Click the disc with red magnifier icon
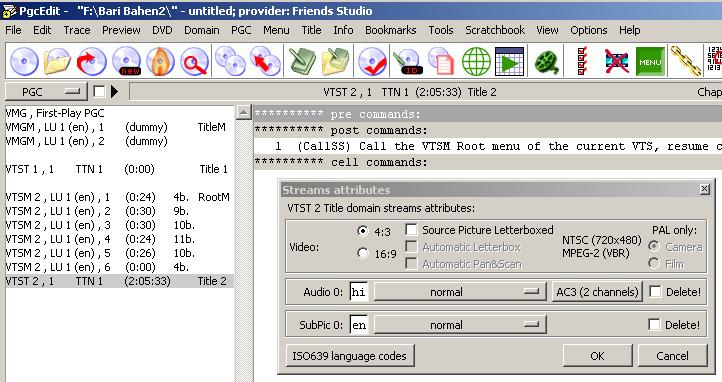This screenshot has height=382, width=722. (194, 61)
